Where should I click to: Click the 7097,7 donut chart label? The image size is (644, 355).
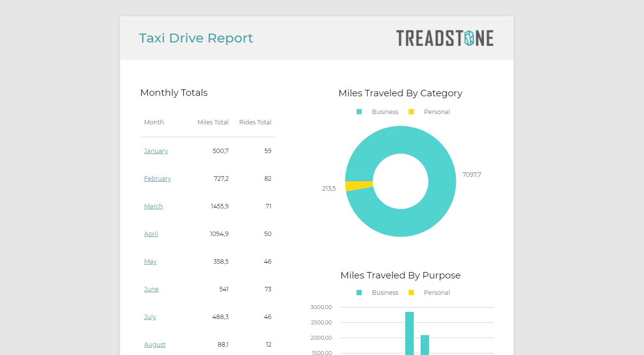point(472,175)
